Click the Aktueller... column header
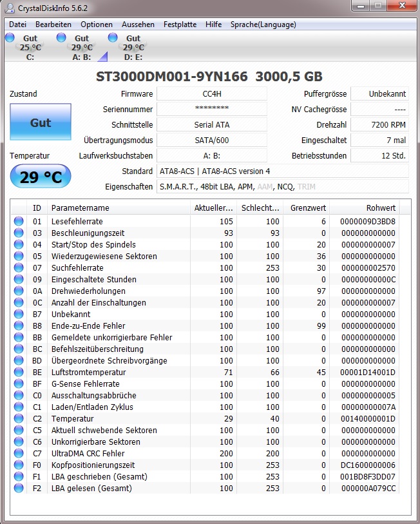Viewport: 420px width, 524px height. coord(213,208)
